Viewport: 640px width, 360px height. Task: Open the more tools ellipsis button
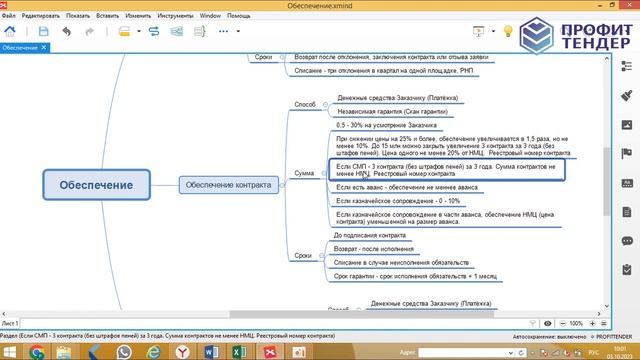tap(224, 31)
